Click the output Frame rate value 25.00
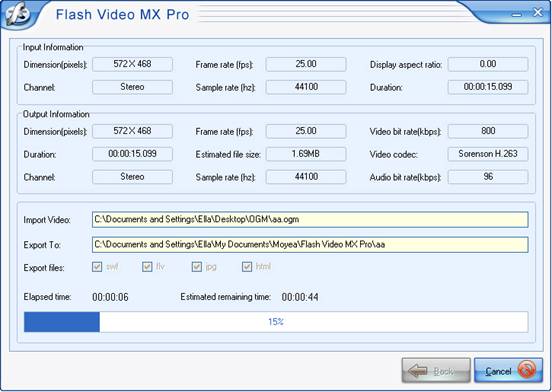This screenshot has height=392, width=552. (x=306, y=131)
